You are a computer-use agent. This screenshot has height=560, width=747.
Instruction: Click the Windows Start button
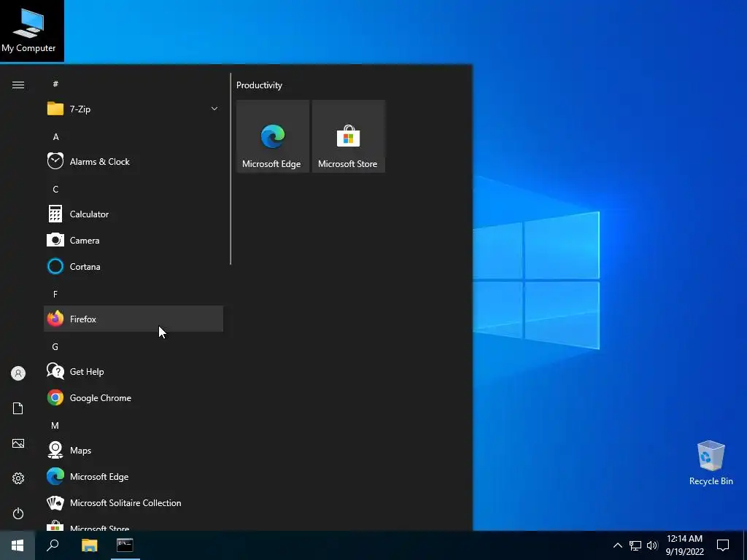18,545
